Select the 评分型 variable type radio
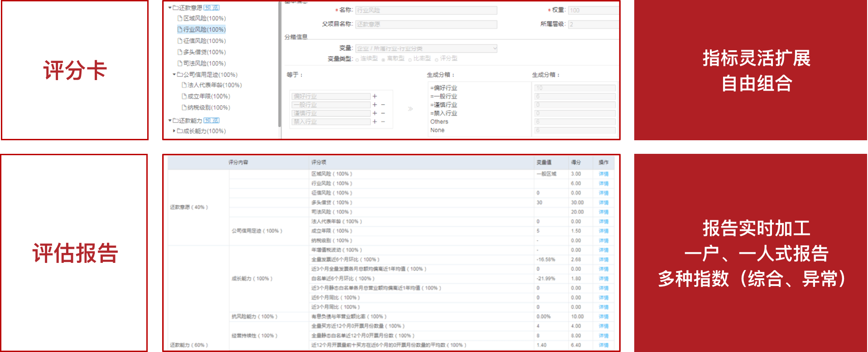 point(437,59)
